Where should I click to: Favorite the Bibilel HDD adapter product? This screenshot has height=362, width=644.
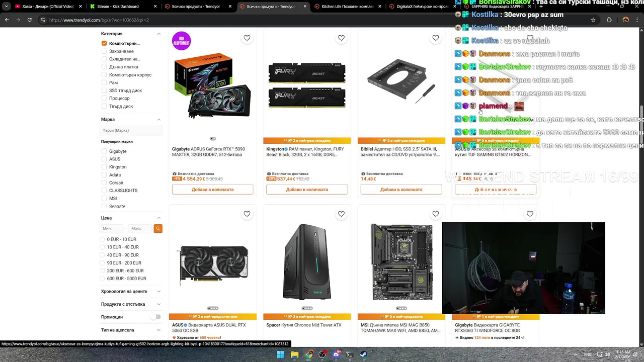tap(436, 38)
